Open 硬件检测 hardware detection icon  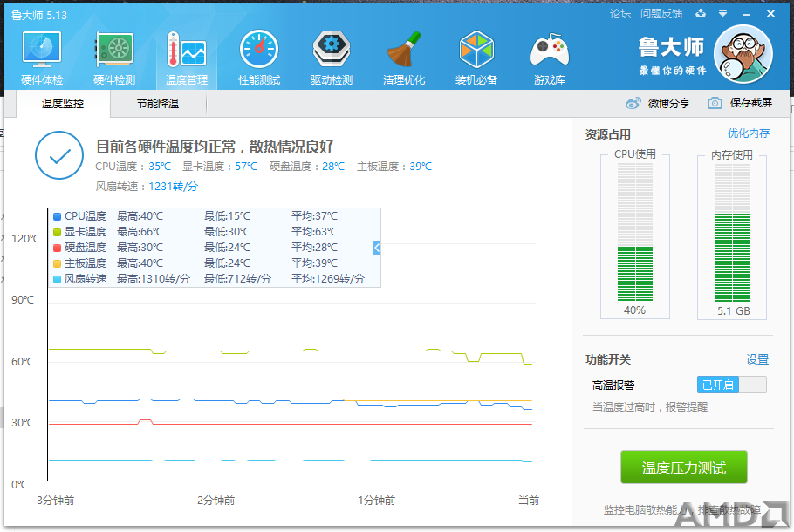[x=114, y=50]
